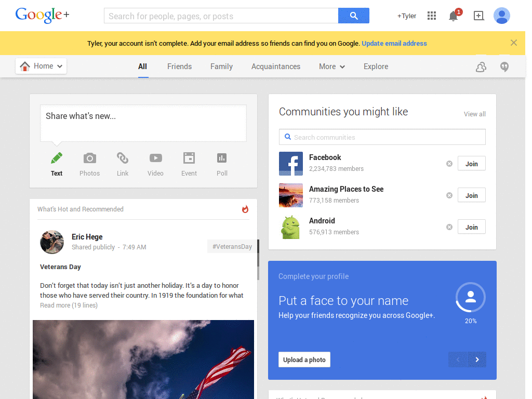Open the Facebook community logo

(291, 164)
